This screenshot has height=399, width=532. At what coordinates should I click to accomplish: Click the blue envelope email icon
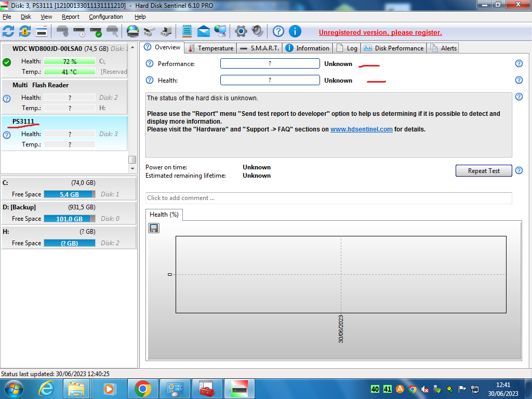point(204,31)
